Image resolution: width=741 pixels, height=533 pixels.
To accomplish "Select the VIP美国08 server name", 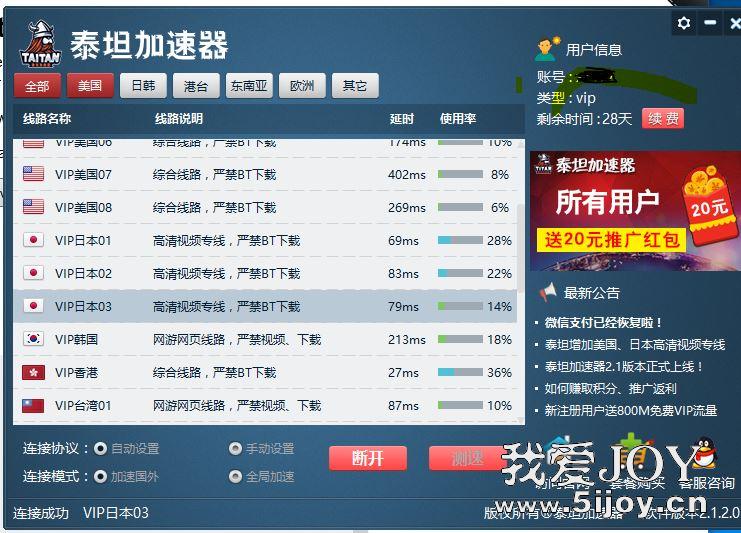I will pos(83,207).
